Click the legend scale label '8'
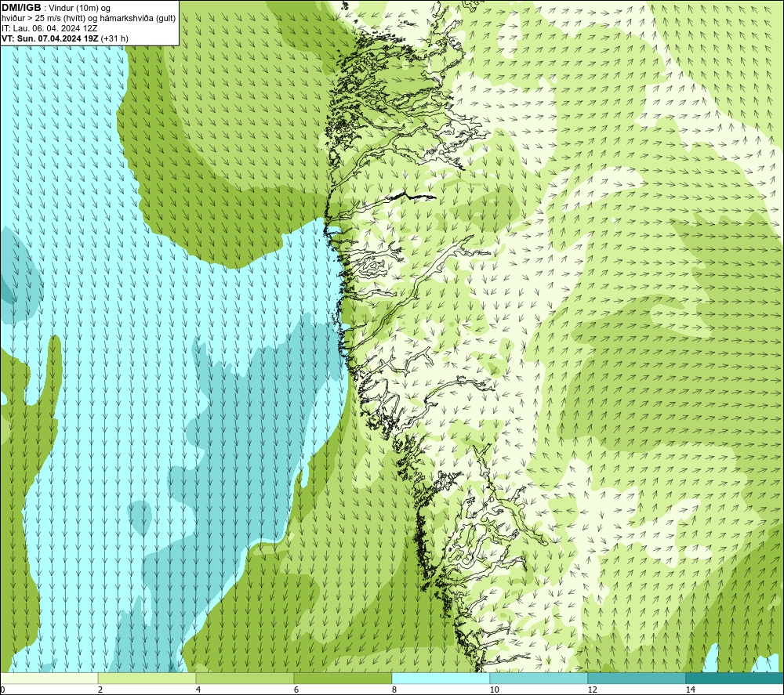The width and height of the screenshot is (784, 695). [394, 690]
